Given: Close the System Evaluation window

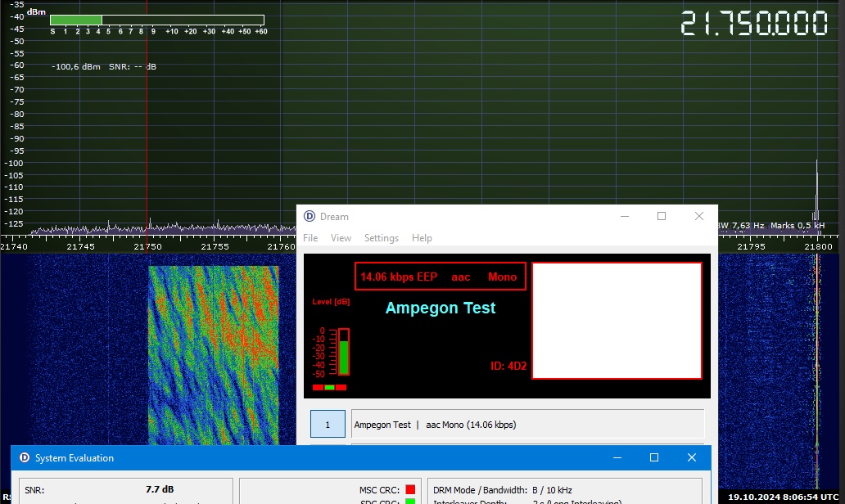Looking at the screenshot, I should (x=692, y=457).
